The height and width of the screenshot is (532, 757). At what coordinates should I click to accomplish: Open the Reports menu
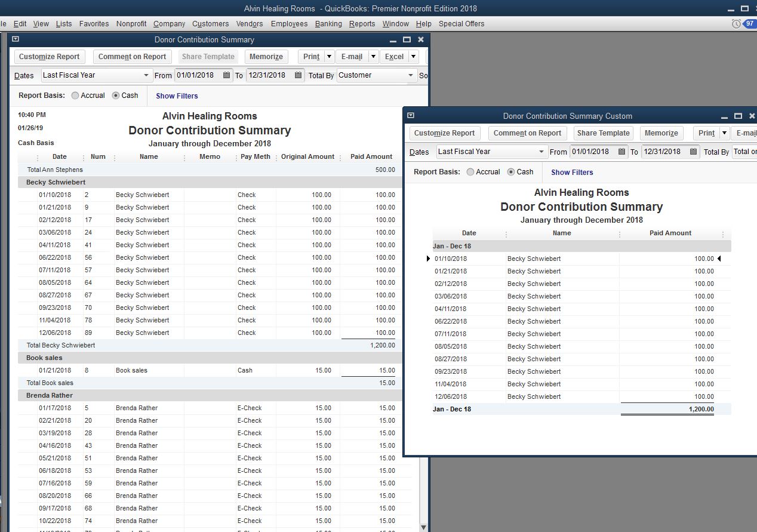(x=362, y=24)
